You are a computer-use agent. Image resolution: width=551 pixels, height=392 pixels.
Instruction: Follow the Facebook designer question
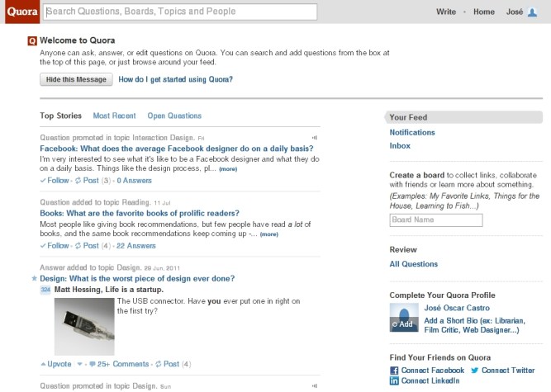55,180
